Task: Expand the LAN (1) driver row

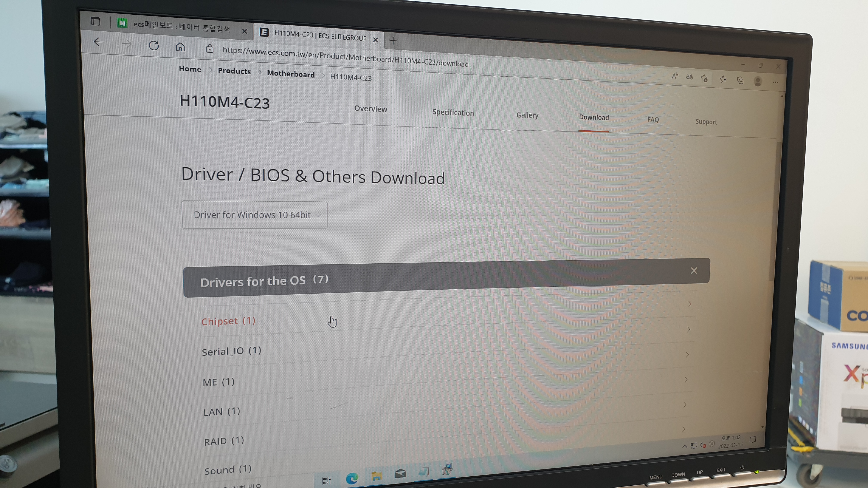Action: 222,412
